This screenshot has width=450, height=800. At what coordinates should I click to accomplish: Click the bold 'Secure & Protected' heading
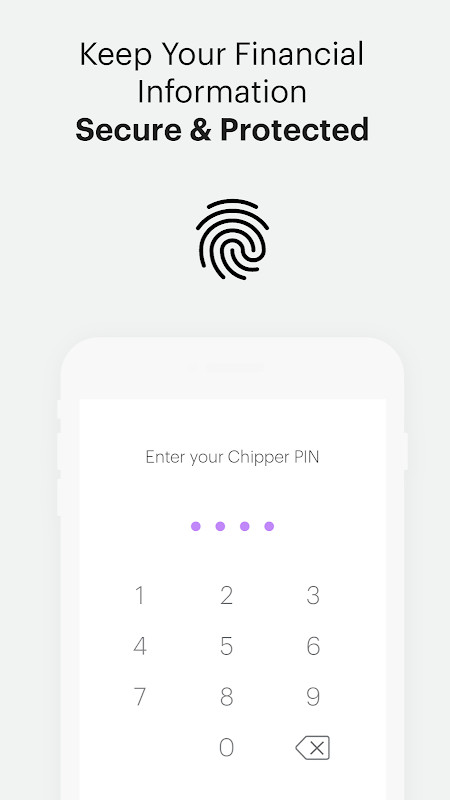tap(222, 130)
